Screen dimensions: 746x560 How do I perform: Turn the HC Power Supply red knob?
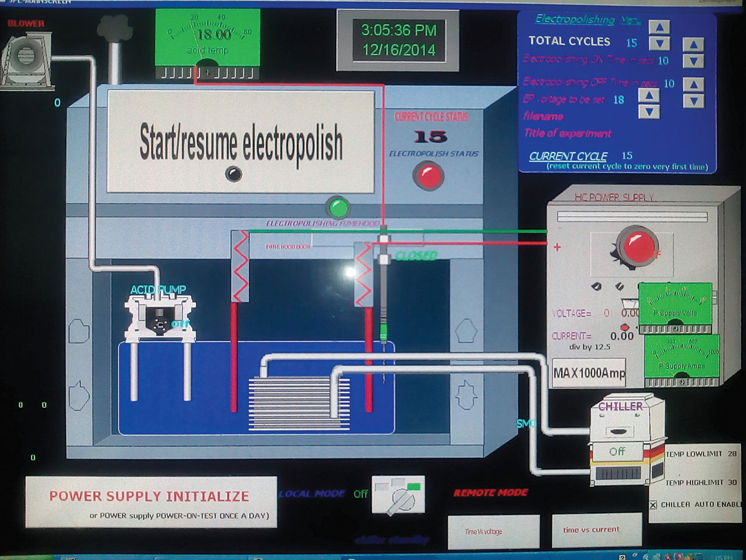[x=638, y=244]
